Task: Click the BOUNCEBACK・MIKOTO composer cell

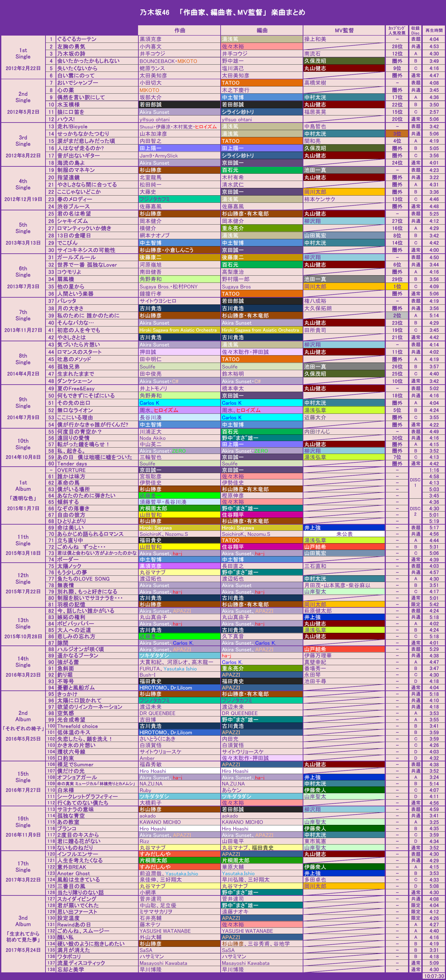Action: tap(179, 61)
